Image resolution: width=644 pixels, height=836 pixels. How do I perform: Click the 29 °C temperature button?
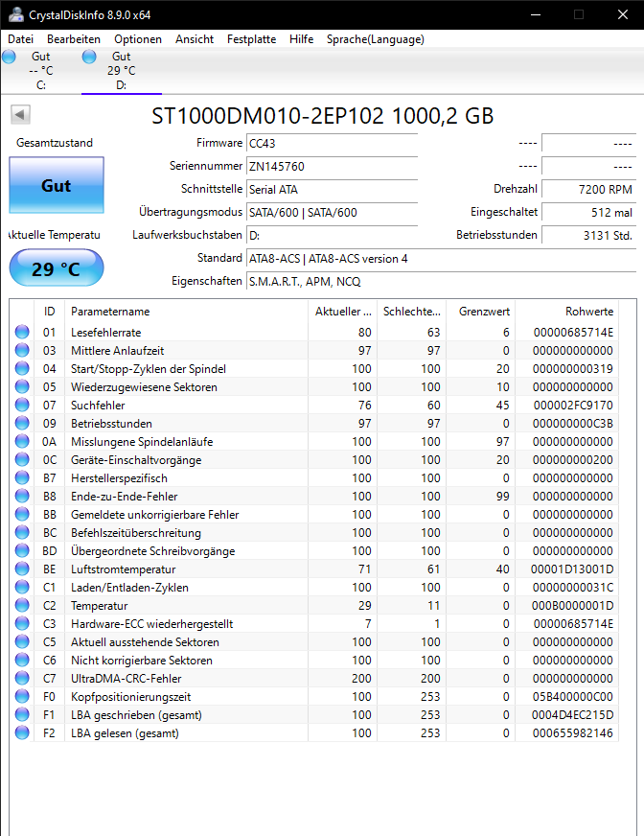(x=57, y=268)
